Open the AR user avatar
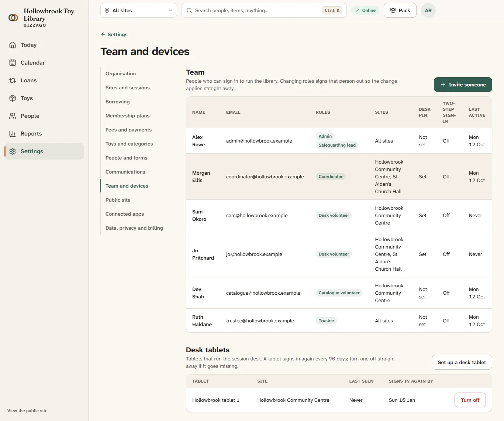The width and height of the screenshot is (504, 421). [428, 10]
